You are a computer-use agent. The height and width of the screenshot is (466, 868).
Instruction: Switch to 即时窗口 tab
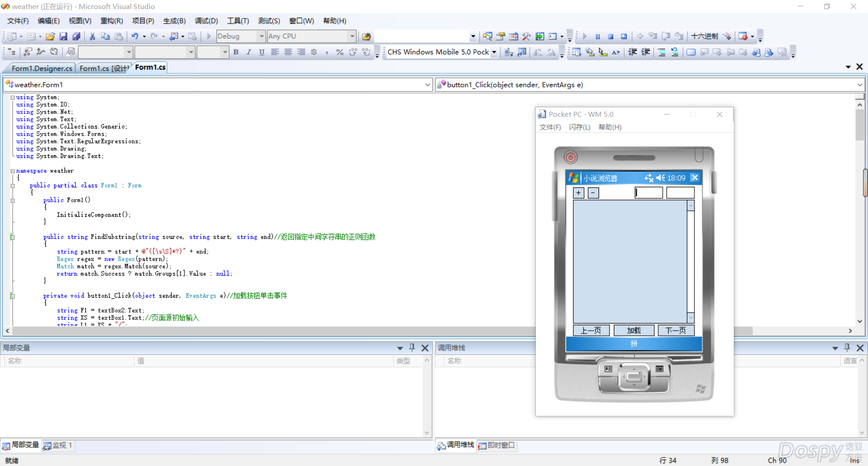pos(497,446)
